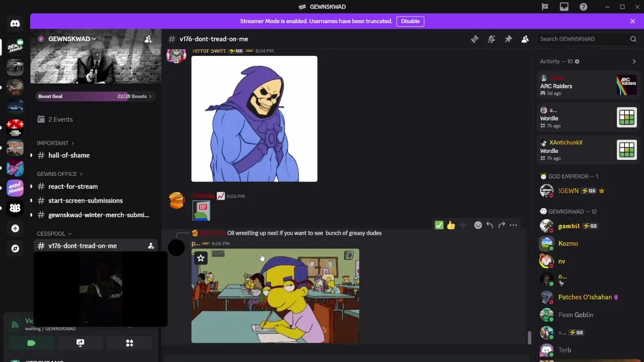Click invite people icon beside GEWNSKWAD name
The image size is (644, 362).
coord(148,39)
